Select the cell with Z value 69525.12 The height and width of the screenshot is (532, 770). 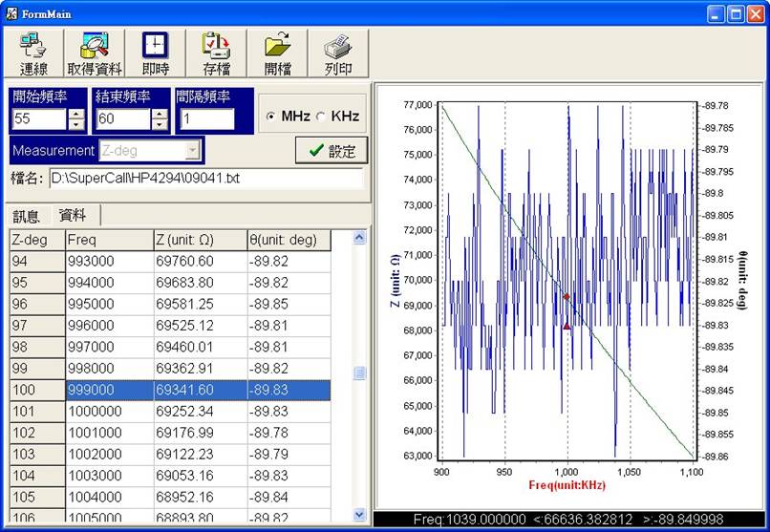201,326
